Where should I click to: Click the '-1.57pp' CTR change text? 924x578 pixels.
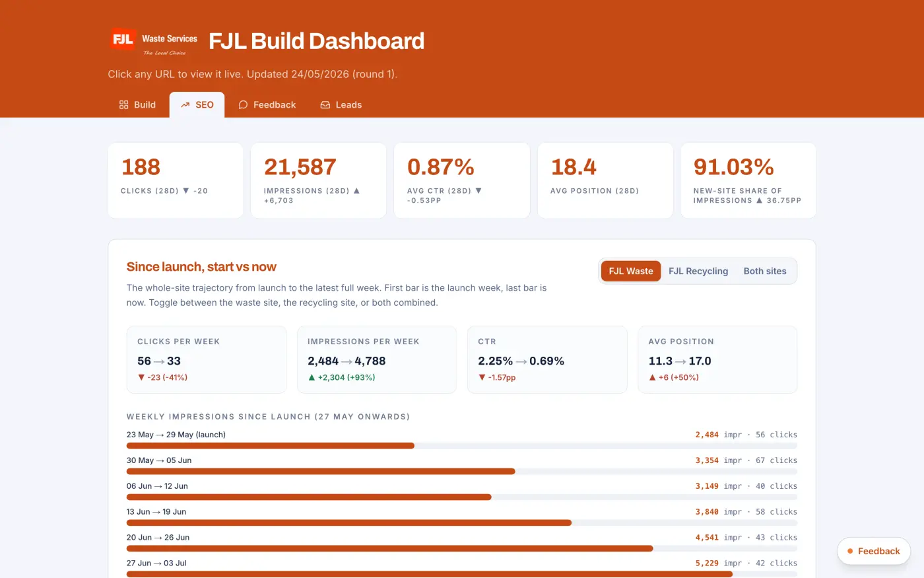pos(497,378)
